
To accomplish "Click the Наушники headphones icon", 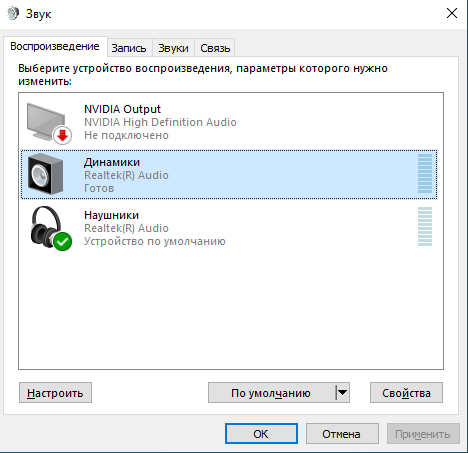I will 51,228.
